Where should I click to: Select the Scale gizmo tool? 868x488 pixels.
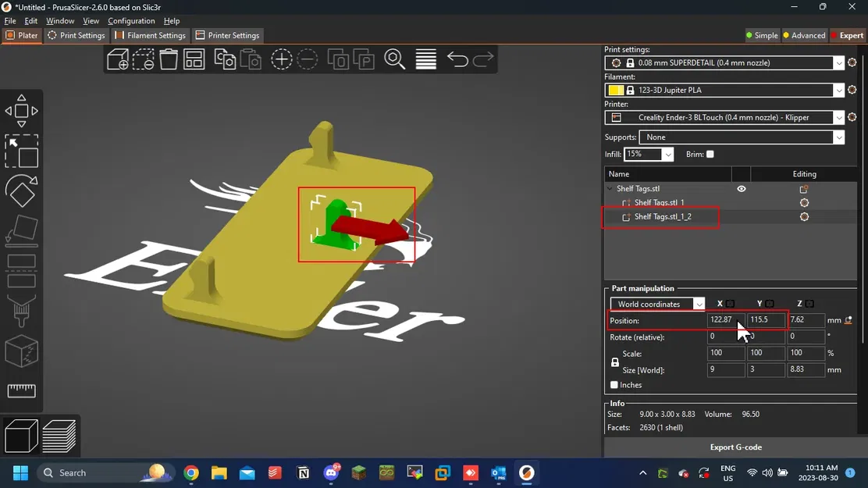tap(22, 151)
